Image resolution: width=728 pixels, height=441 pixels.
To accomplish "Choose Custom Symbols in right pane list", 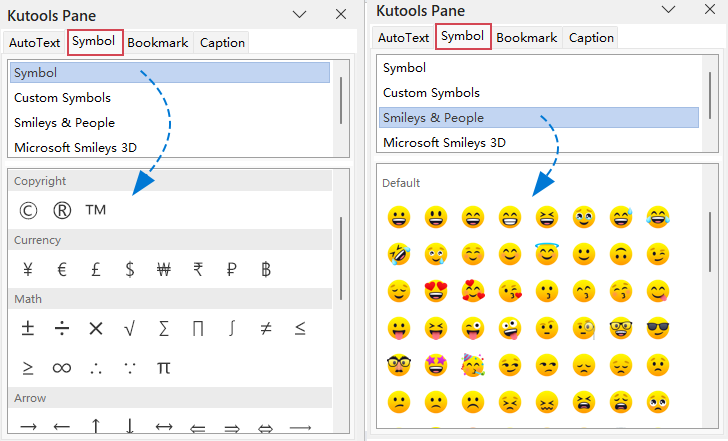I will [x=539, y=93].
